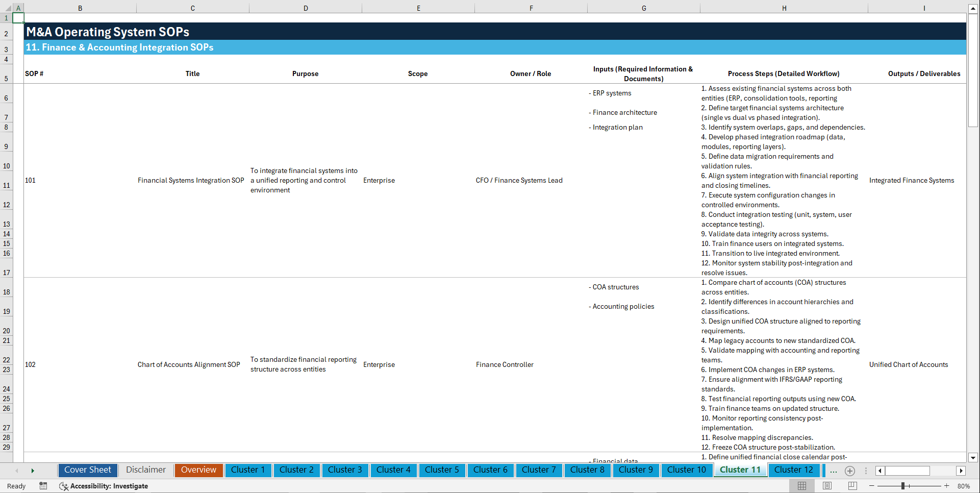Open the macro recording status icon

tap(43, 486)
